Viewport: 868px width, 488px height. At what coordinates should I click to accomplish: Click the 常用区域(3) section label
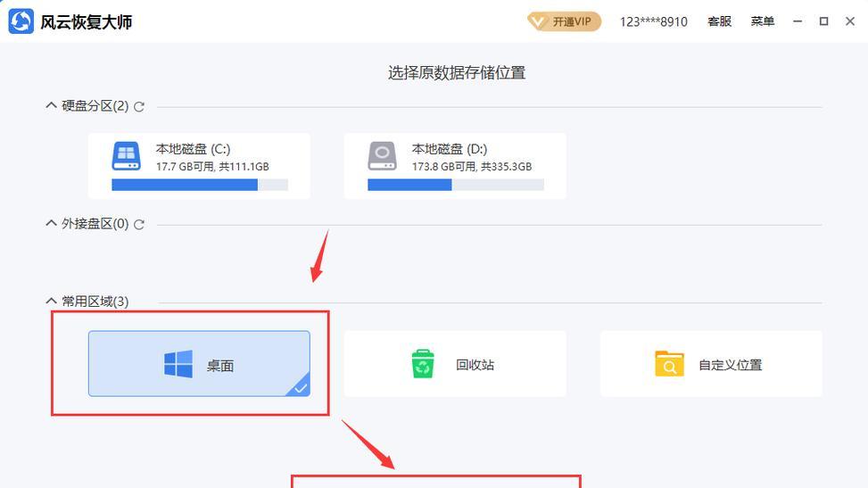pyautogui.click(x=95, y=302)
